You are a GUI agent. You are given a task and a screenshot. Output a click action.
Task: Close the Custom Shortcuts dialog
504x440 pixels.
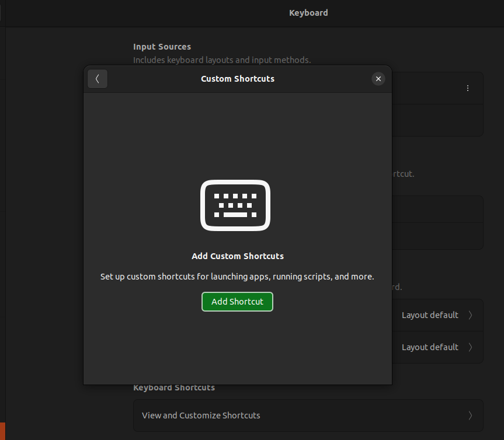click(x=378, y=79)
